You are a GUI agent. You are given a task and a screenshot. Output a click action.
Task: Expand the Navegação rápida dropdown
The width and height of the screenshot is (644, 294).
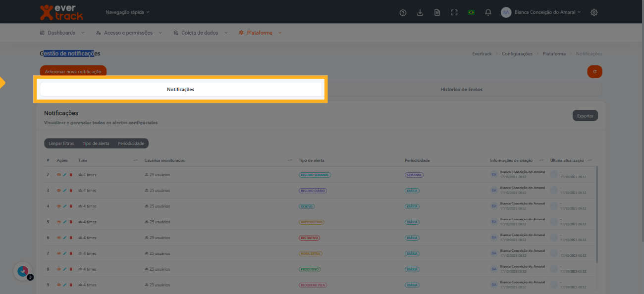click(127, 12)
